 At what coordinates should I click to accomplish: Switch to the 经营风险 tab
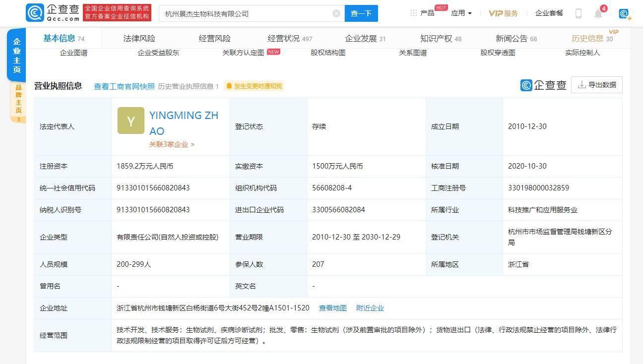[x=215, y=38]
